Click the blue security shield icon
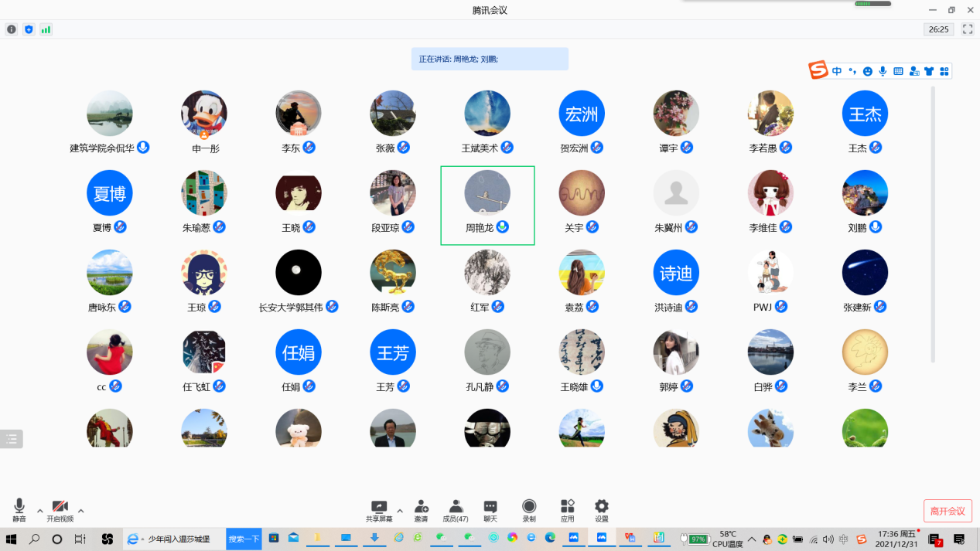980x551 pixels. [x=29, y=29]
